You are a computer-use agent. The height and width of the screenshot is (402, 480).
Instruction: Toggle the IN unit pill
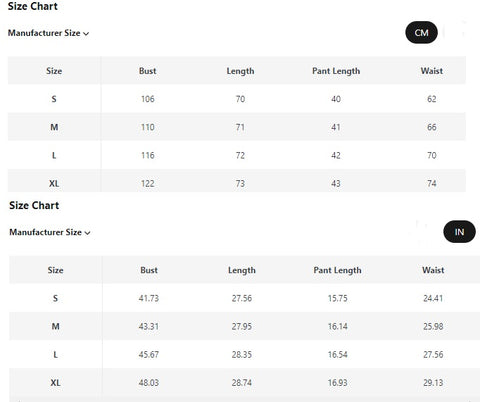coord(459,232)
